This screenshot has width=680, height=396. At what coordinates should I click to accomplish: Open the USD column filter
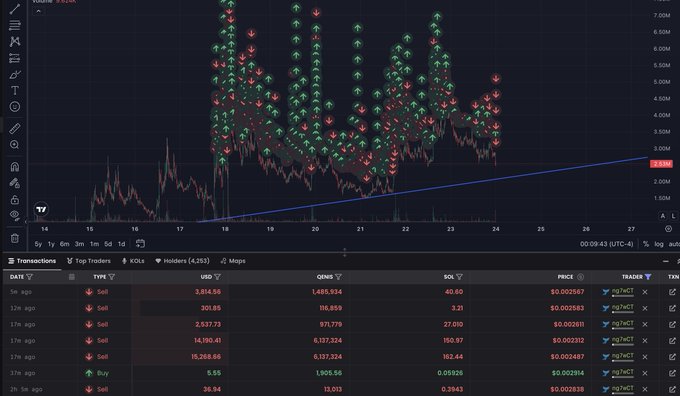217,277
